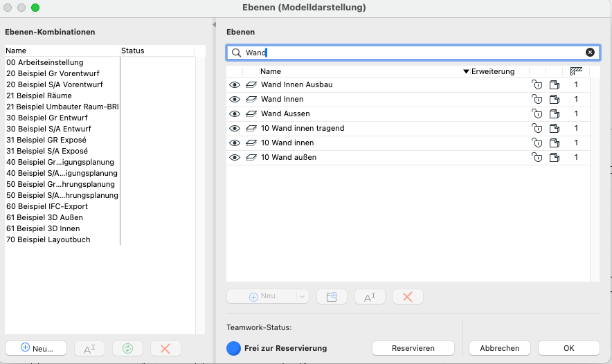
Task: Click the new layer folder icon
Action: (x=332, y=296)
